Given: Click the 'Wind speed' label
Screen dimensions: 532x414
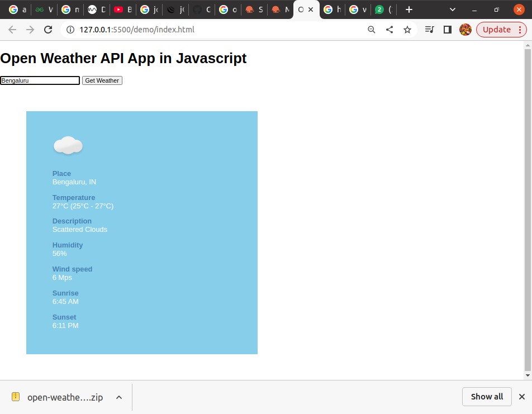Looking at the screenshot, I should [72, 269].
